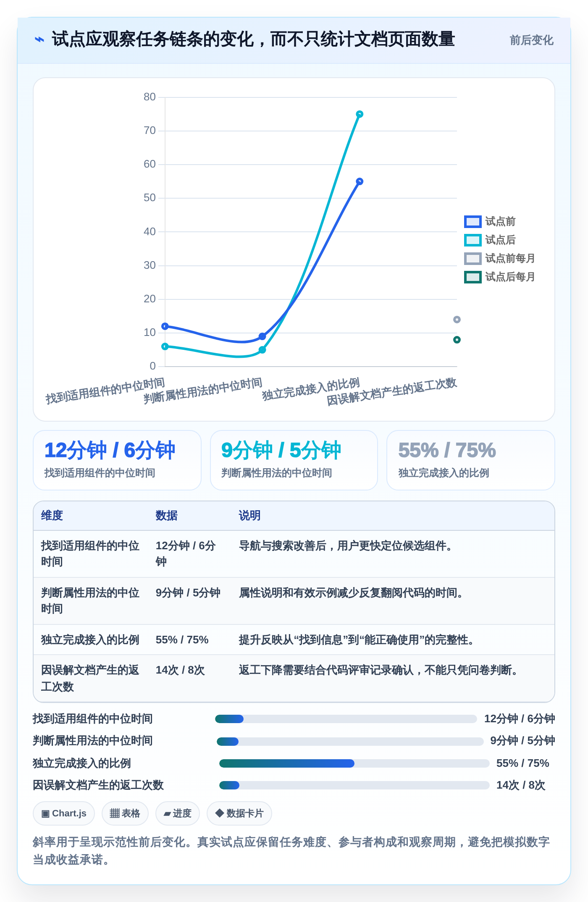The image size is (588, 902).
Task: Click the Chart.js tag chip
Action: click(64, 813)
